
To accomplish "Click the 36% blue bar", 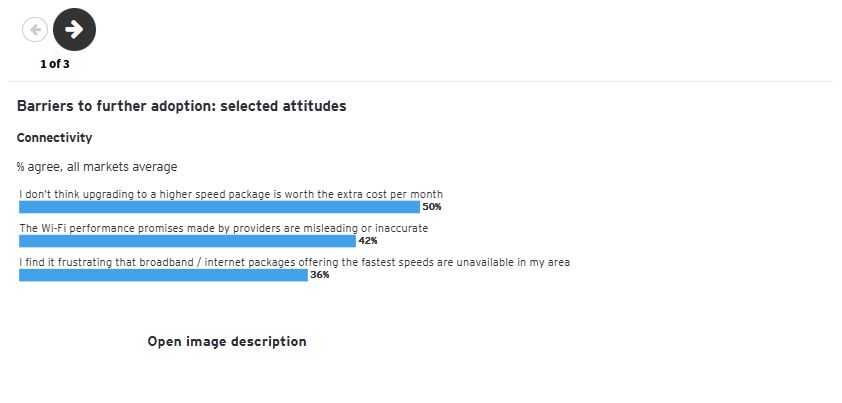I will (163, 275).
